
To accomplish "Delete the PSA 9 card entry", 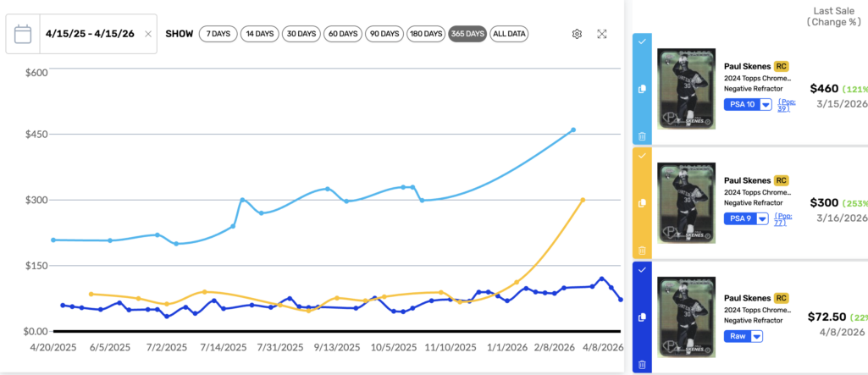I will point(642,250).
